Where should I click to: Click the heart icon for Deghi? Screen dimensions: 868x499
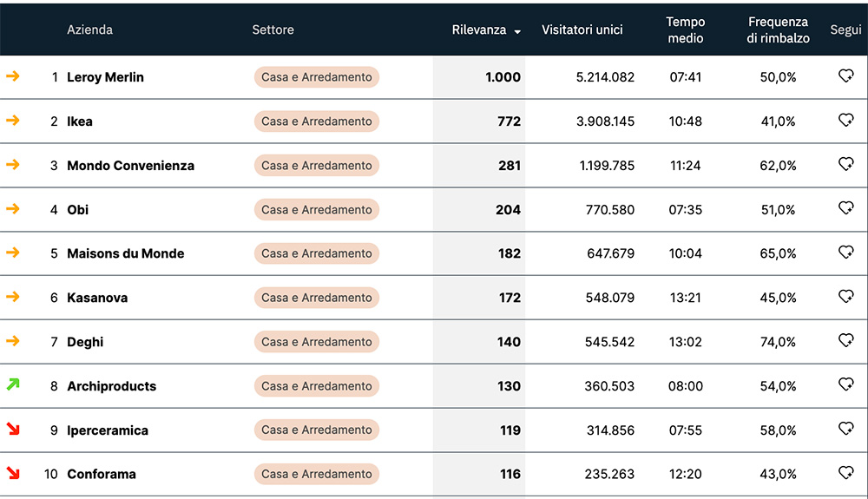[x=846, y=340]
